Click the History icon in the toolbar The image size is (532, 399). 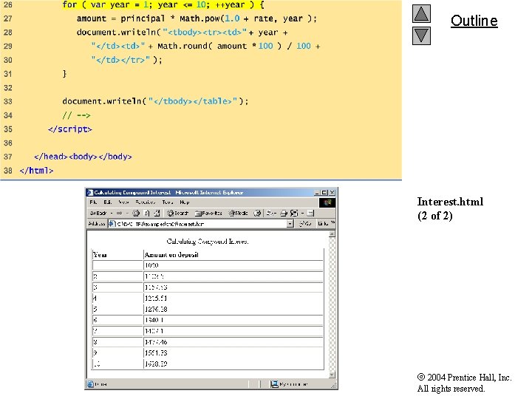tap(257, 213)
